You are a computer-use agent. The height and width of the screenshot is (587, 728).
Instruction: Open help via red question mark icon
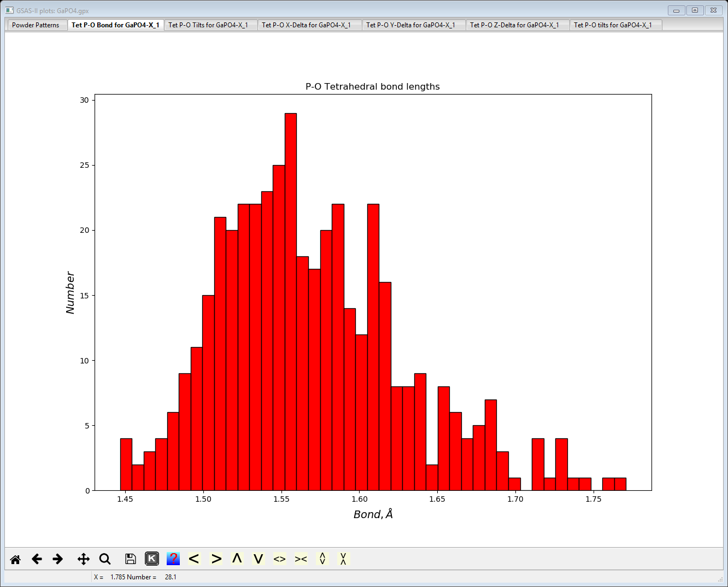pos(173,559)
